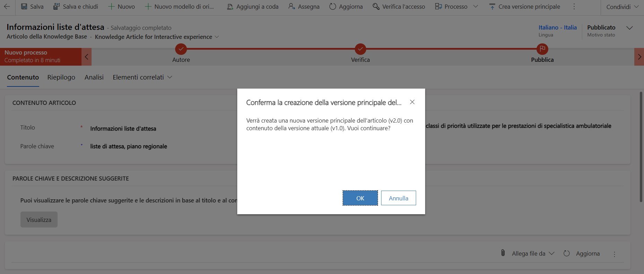Click the Titolo field value
This screenshot has width=644, height=274.
[x=123, y=128]
